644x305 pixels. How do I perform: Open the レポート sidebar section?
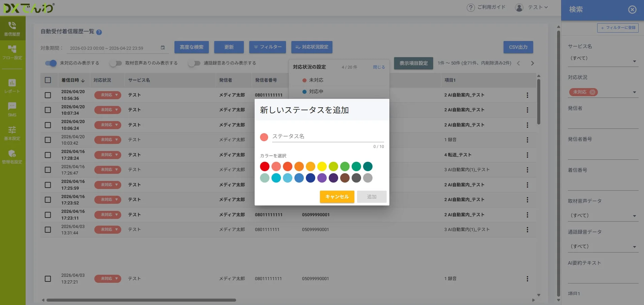(12, 86)
